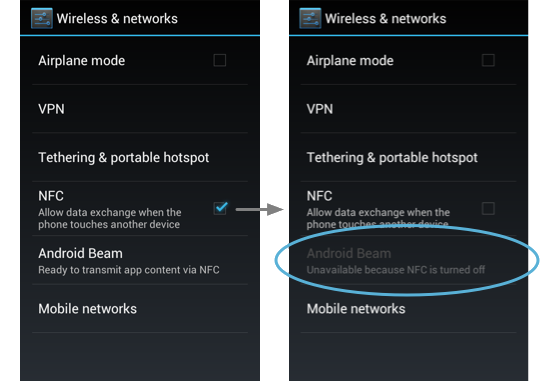Tap the Airplane mode label on right screen
This screenshot has height=381, width=541.
coord(350,61)
